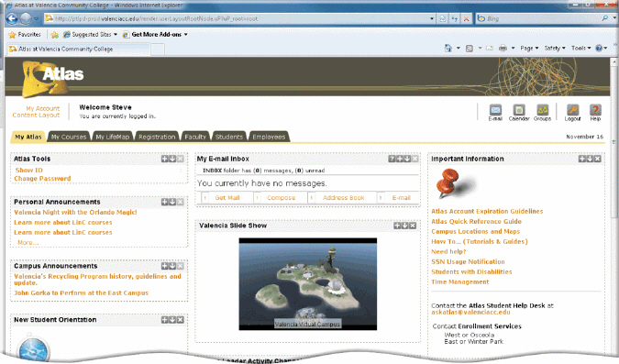Switch to the My Courses tab
Screen dimensions: 619x364
69,137
